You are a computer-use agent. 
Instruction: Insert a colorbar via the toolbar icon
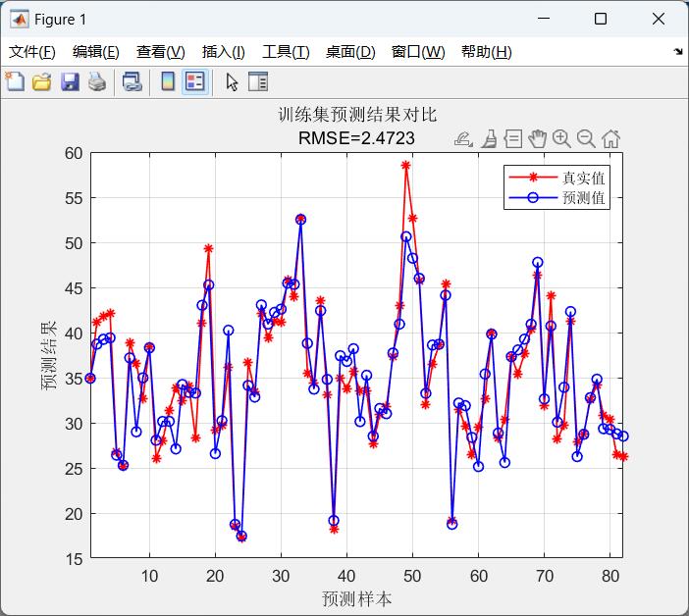coord(168,81)
